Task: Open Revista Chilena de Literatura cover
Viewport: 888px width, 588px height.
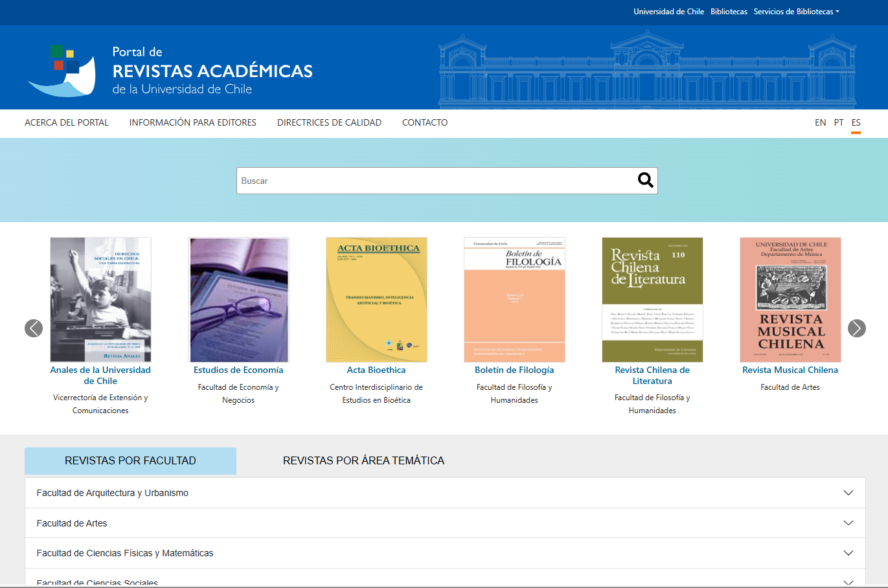Action: (x=652, y=299)
